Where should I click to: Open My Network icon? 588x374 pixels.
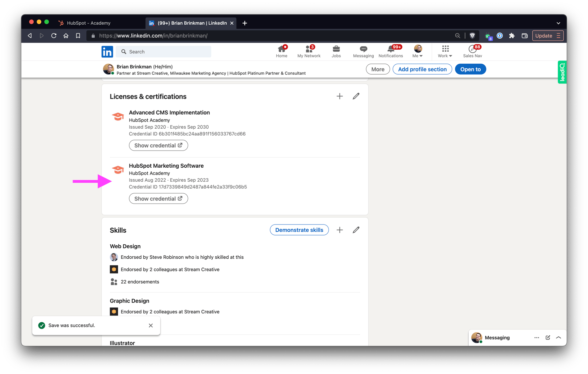tap(309, 50)
